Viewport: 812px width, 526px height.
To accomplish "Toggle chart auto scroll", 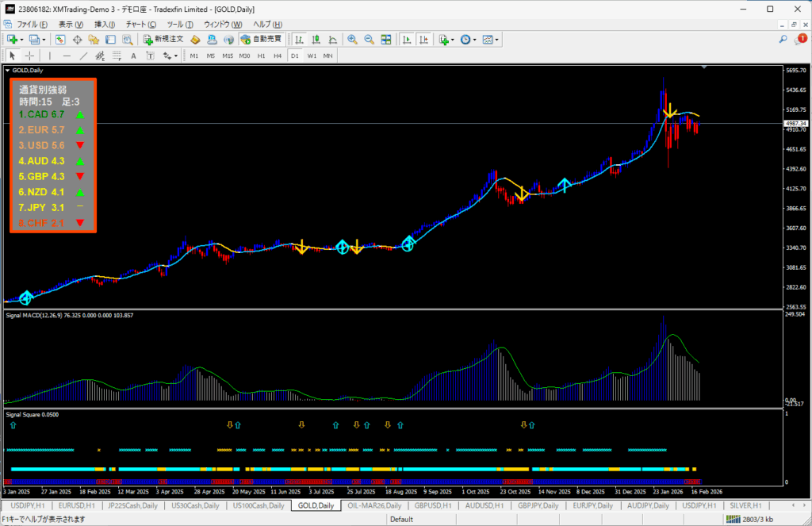I will (405, 39).
